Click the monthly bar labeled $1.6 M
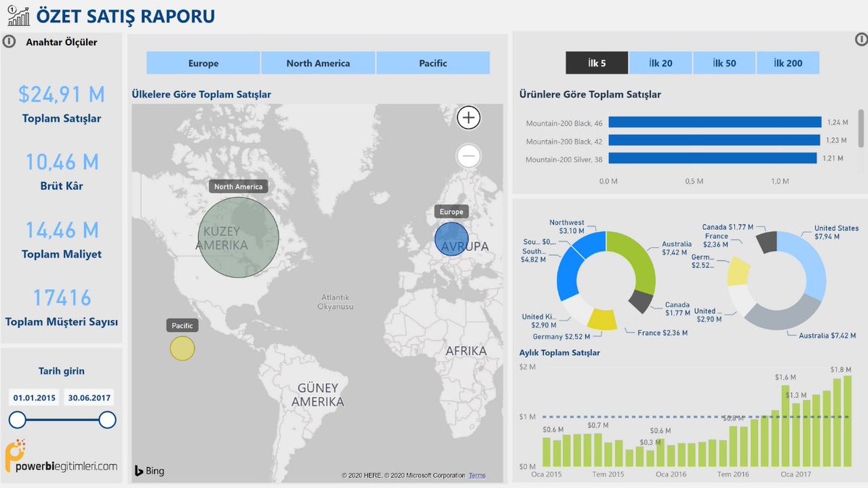Viewport: 868px width, 488px height. tap(785, 427)
